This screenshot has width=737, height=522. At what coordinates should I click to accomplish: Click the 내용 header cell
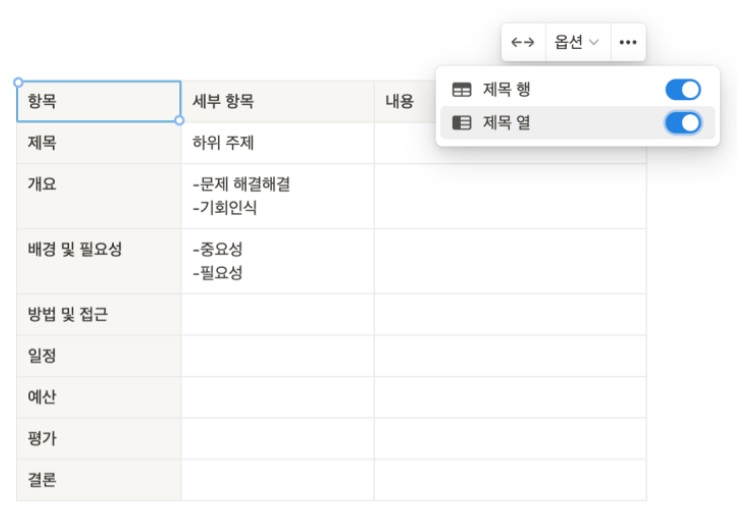point(405,101)
